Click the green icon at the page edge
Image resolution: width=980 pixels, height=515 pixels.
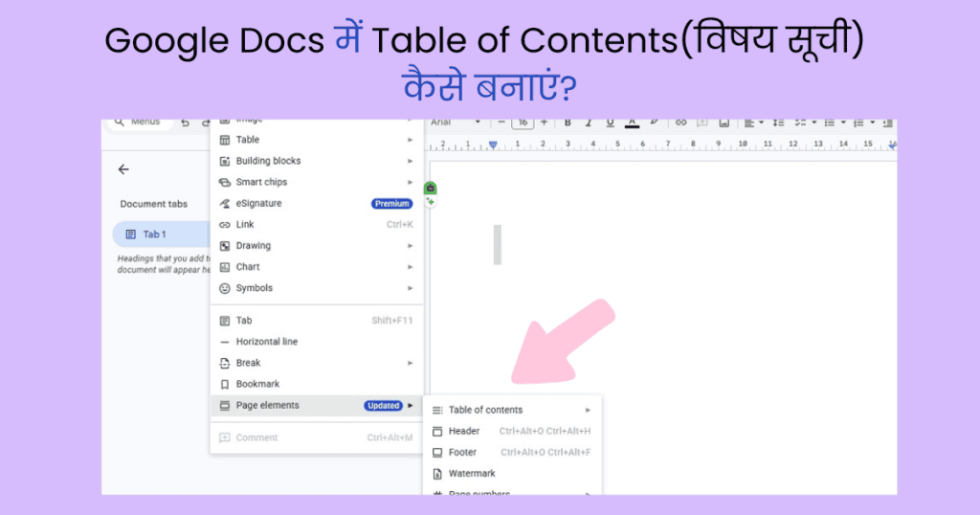430,188
